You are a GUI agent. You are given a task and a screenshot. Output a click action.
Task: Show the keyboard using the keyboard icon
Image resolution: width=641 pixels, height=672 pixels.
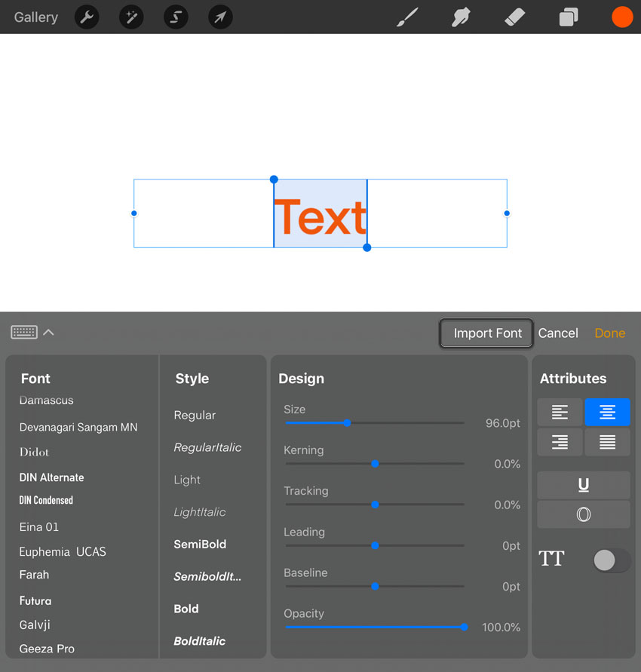pos(23,332)
